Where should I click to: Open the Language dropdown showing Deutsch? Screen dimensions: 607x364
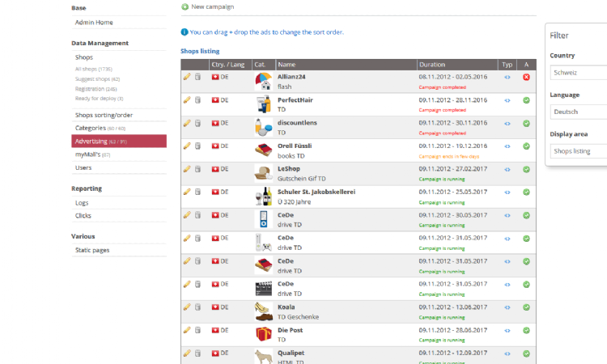578,112
